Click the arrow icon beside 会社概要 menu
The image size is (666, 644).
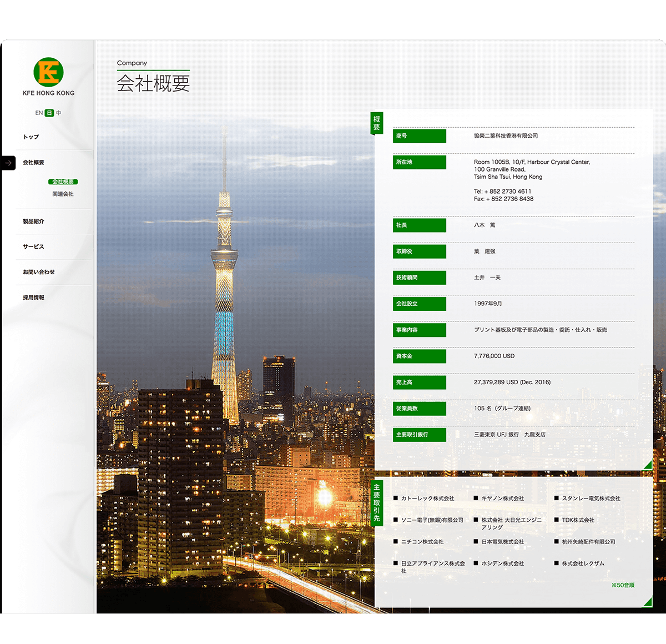[8, 163]
